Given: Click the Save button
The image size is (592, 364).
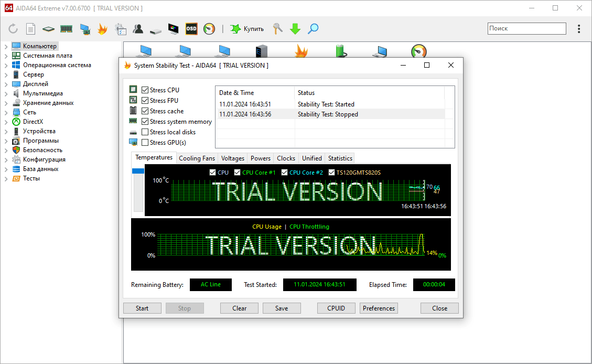Looking at the screenshot, I should (x=282, y=308).
